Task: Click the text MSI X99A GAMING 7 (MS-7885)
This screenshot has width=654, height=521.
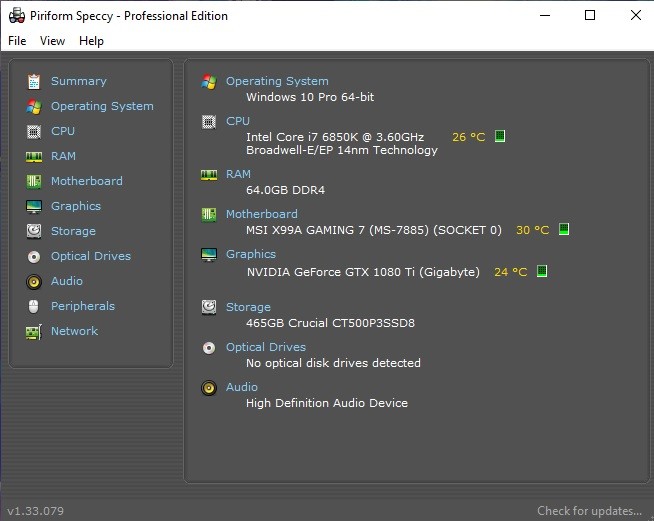Action: coord(337,230)
